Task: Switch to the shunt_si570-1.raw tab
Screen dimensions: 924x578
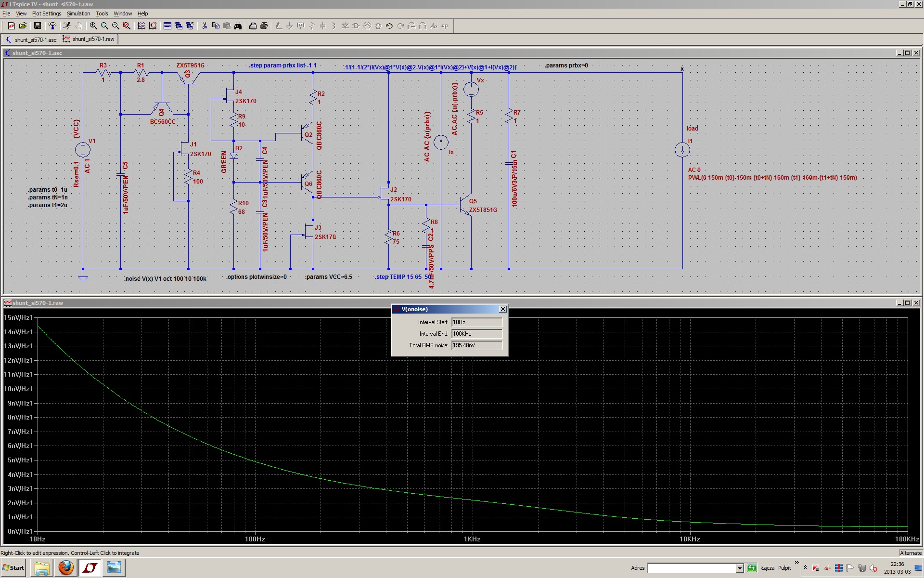Action: pos(89,39)
